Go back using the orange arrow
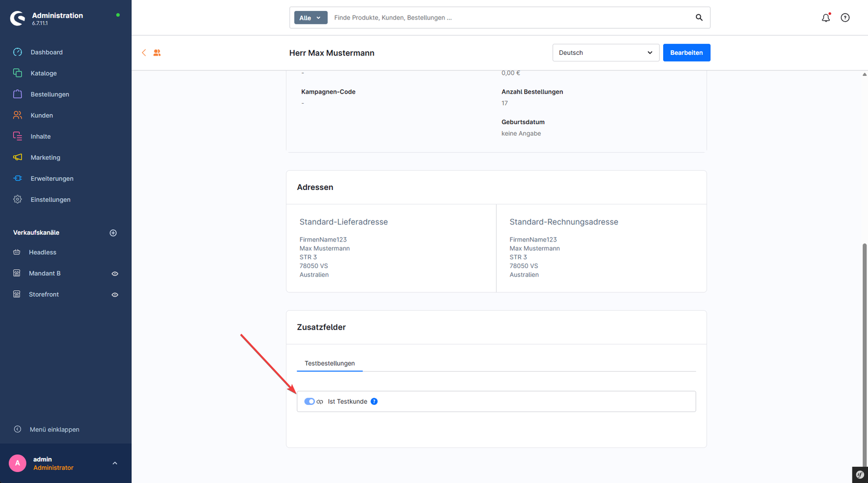This screenshot has width=868, height=483. (x=144, y=53)
